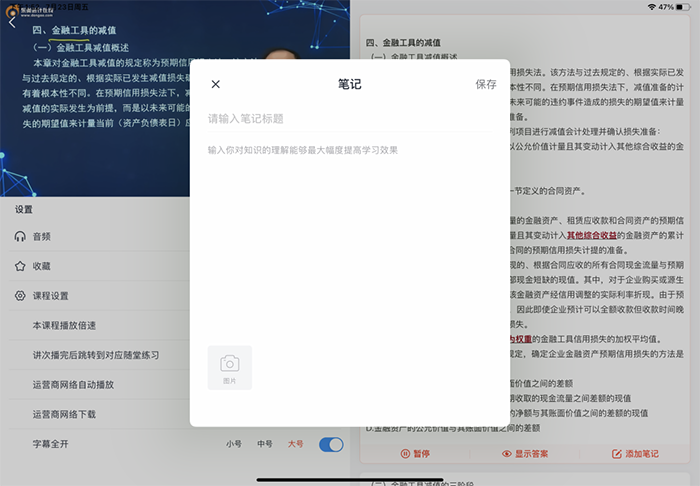Open 运营商网络自动播放 setting

[x=73, y=385]
